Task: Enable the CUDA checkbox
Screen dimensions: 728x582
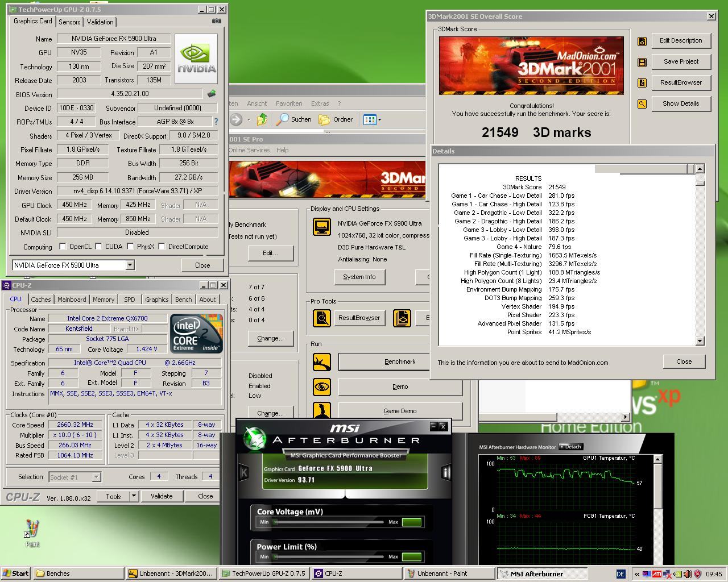Action: 99,246
